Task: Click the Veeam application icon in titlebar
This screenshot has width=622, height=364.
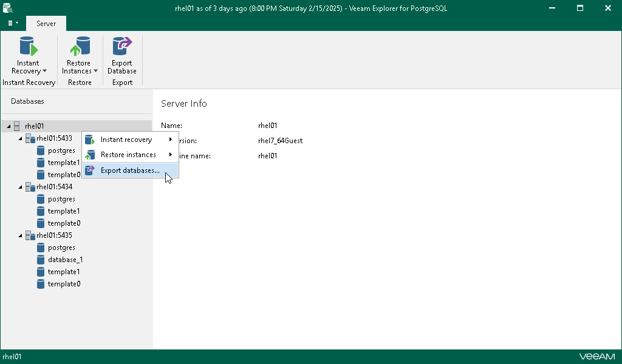Action: point(7,8)
